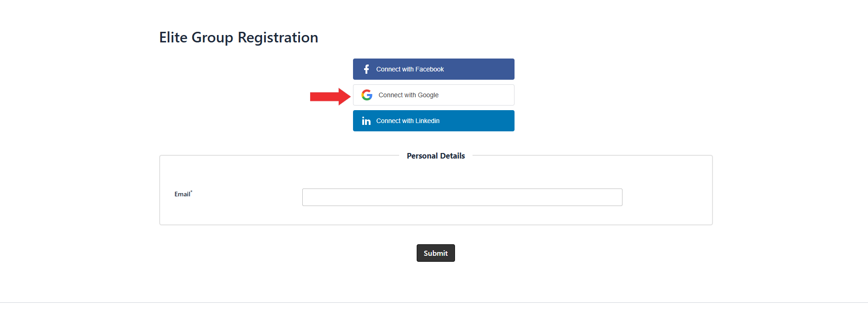
Task: Select the "Connect with Facebook" text
Action: 410,69
